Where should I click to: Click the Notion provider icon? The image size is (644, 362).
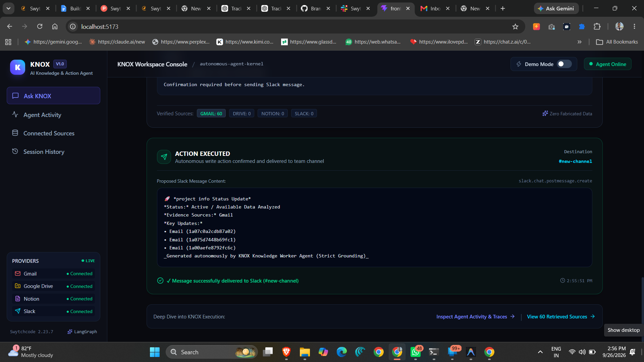tap(18, 298)
